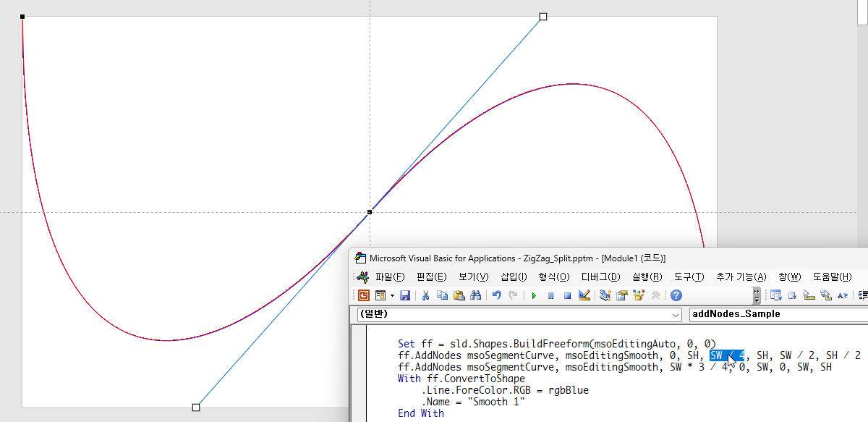Open the 도움말(H) menu
The image size is (868, 422).
[832, 277]
